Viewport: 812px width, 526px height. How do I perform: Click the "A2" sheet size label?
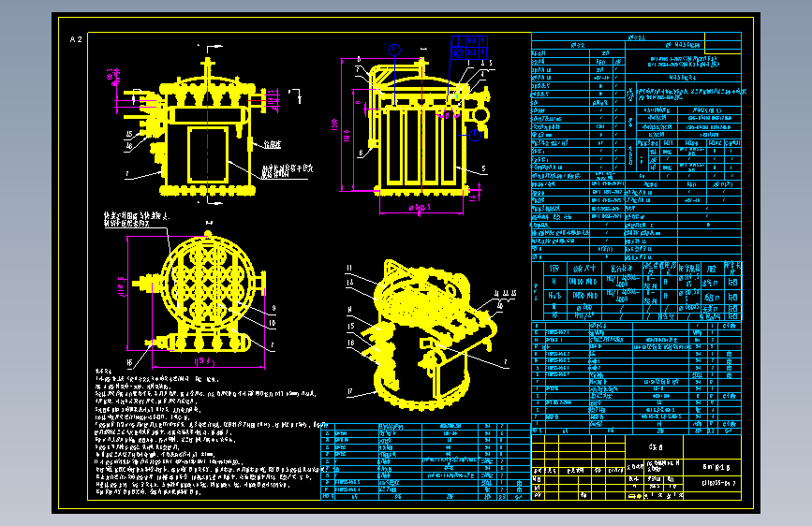click(76, 39)
